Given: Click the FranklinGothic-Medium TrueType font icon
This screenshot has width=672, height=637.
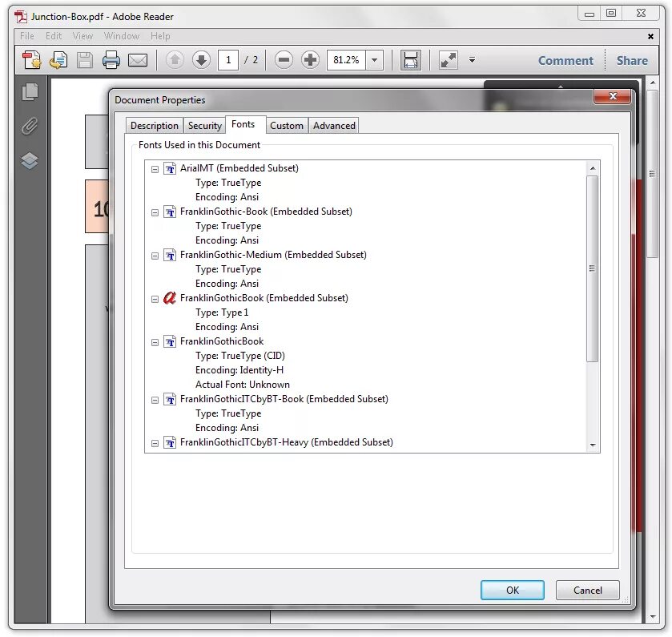Looking at the screenshot, I should pos(170,255).
